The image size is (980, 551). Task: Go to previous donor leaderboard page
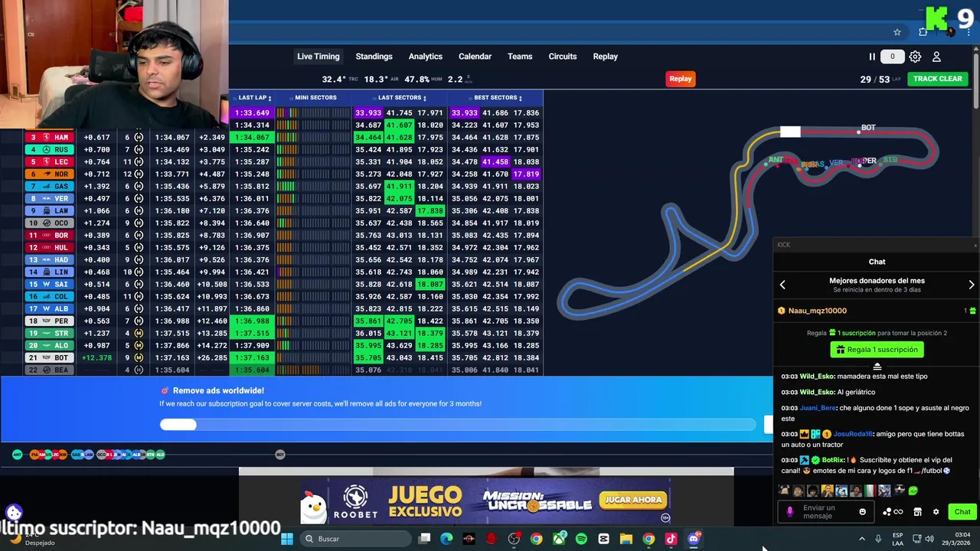tap(782, 285)
